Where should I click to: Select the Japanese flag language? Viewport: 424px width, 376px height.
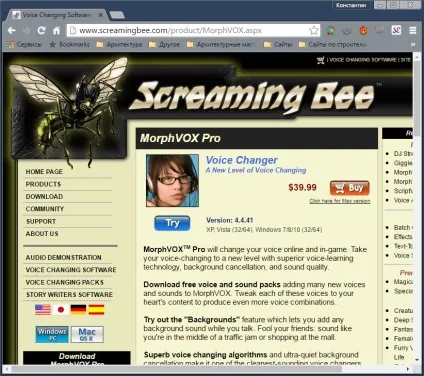point(61,310)
